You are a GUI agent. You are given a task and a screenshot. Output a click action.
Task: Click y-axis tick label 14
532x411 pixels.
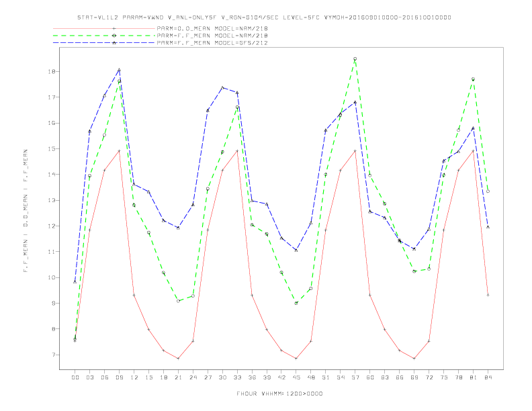pos(52,175)
